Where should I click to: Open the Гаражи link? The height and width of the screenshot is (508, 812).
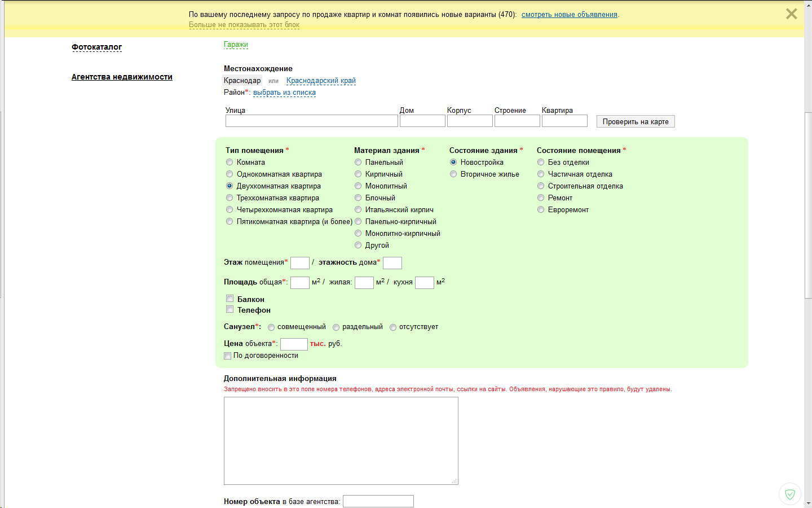click(x=236, y=45)
